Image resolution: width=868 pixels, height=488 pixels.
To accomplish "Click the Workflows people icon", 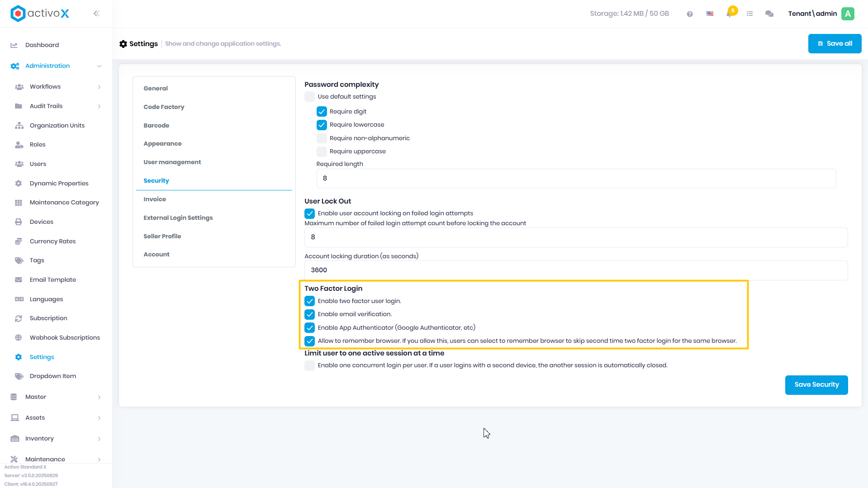I will pyautogui.click(x=19, y=87).
